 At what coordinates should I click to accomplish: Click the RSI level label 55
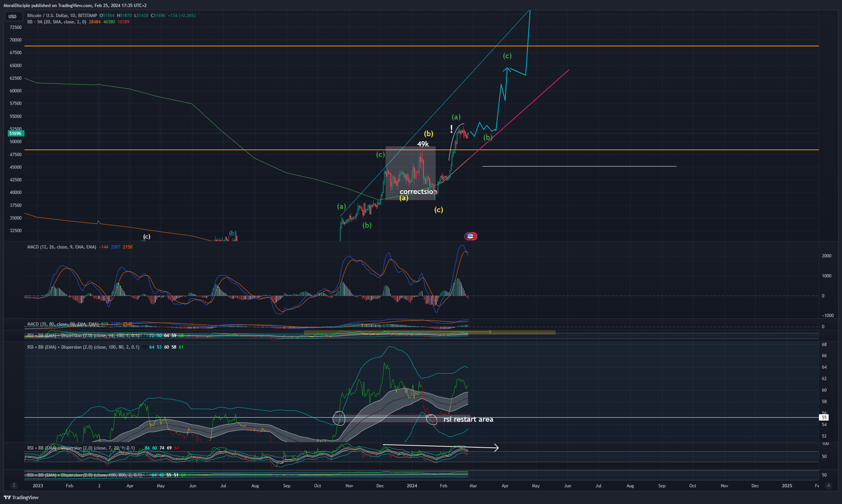pyautogui.click(x=824, y=417)
